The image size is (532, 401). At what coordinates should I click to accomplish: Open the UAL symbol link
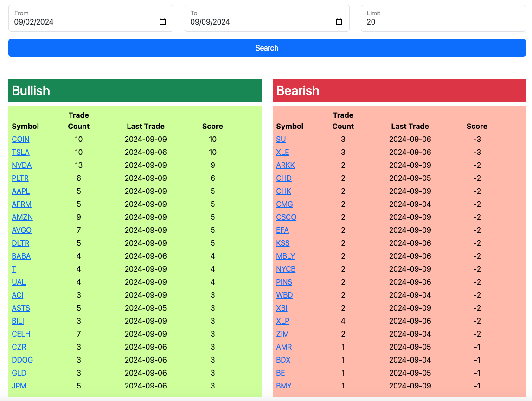coord(19,282)
